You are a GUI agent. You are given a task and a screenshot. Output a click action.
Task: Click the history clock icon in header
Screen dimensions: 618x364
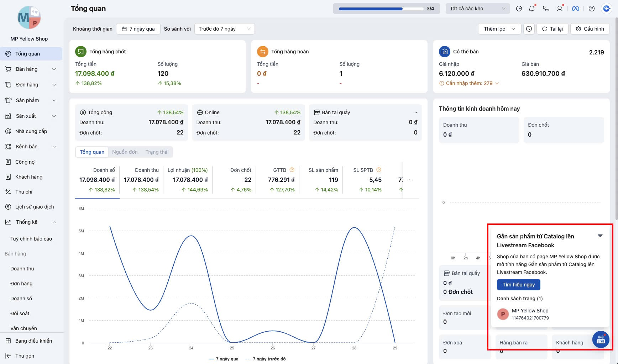[519, 9]
